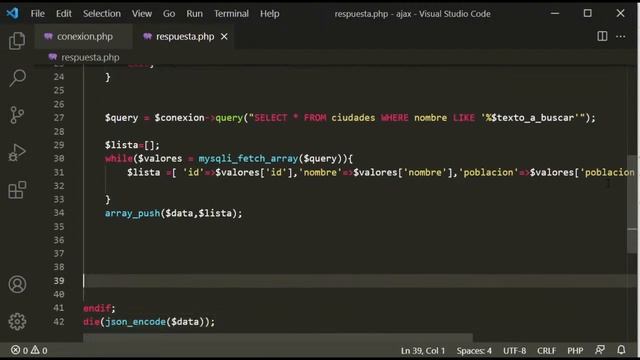This screenshot has height=360, width=640.
Task: Open the View menu
Action: (142, 13)
